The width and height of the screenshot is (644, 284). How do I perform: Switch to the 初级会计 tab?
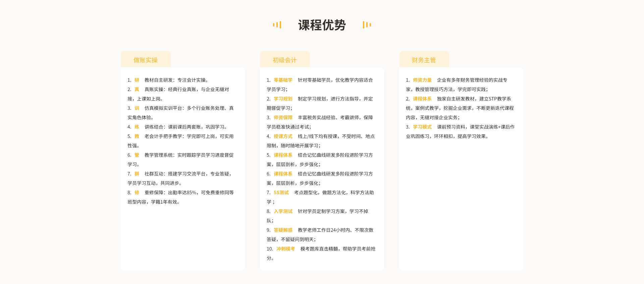[x=285, y=60]
